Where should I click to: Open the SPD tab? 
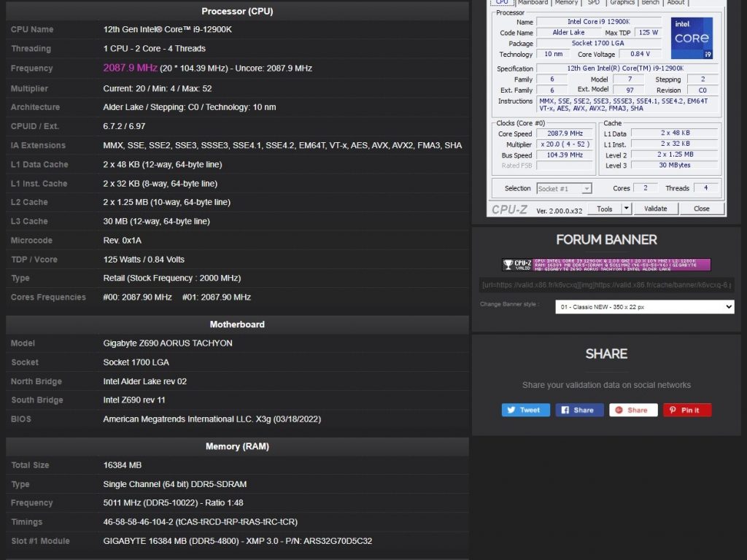coord(594,3)
